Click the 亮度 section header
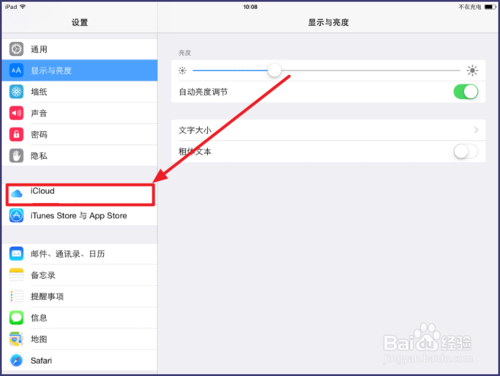This screenshot has width=500, height=376. point(185,53)
